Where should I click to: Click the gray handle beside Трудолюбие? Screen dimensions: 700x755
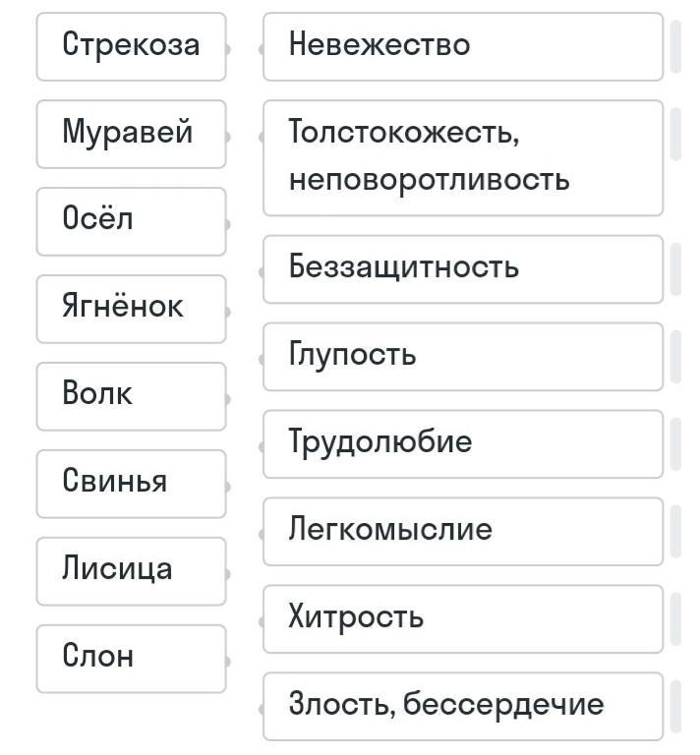pyautogui.click(x=675, y=443)
